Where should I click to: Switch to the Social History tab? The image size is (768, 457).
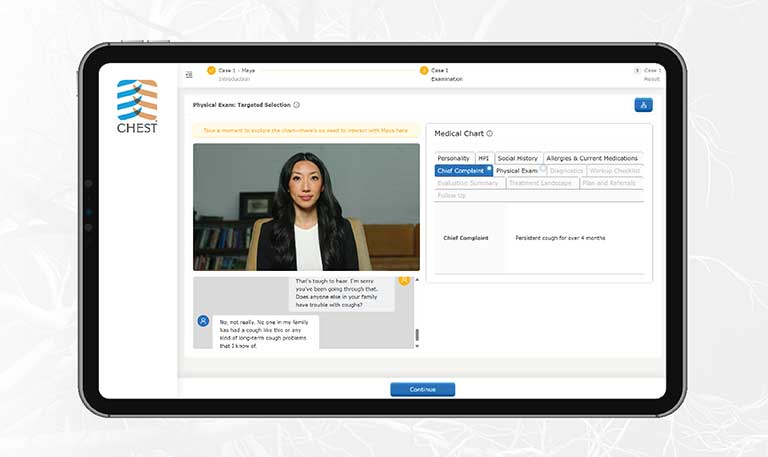coord(518,158)
